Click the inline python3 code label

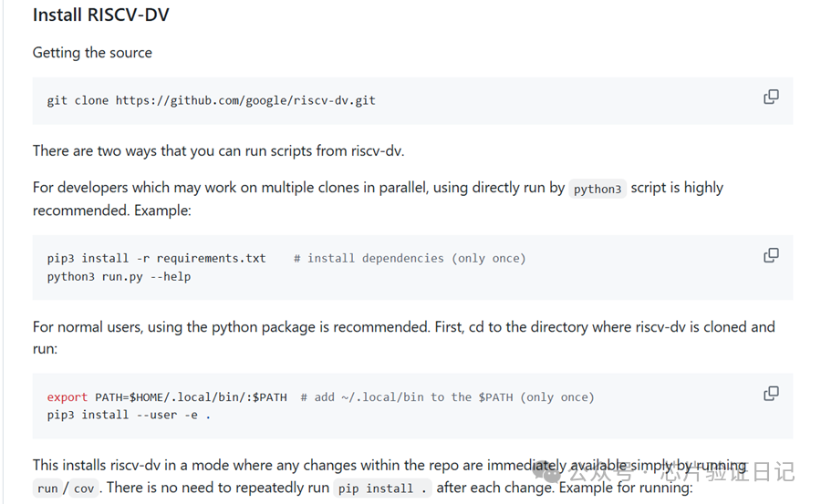pos(598,190)
